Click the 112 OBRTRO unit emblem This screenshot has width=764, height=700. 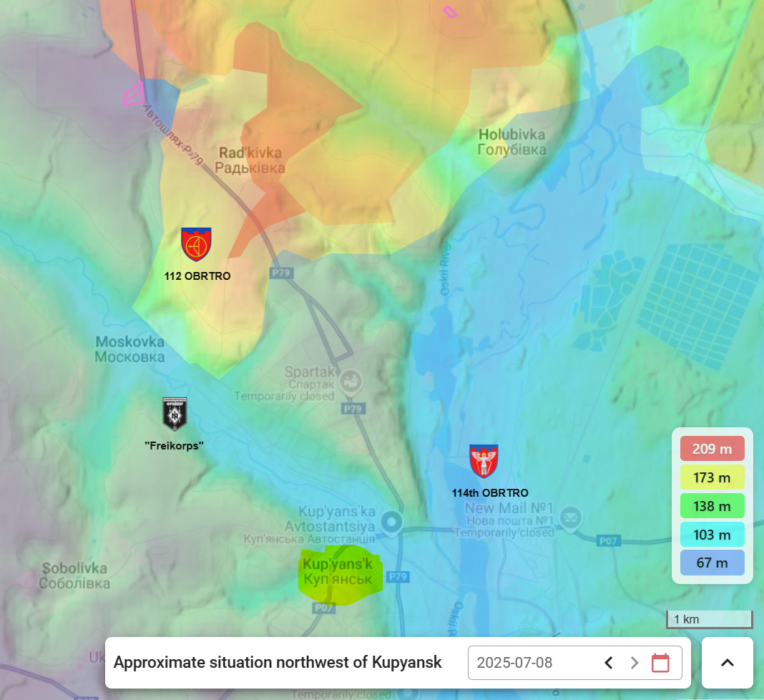click(x=196, y=244)
